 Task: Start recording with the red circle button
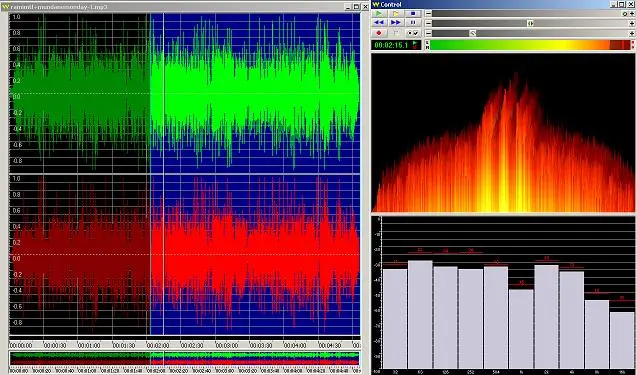click(379, 33)
